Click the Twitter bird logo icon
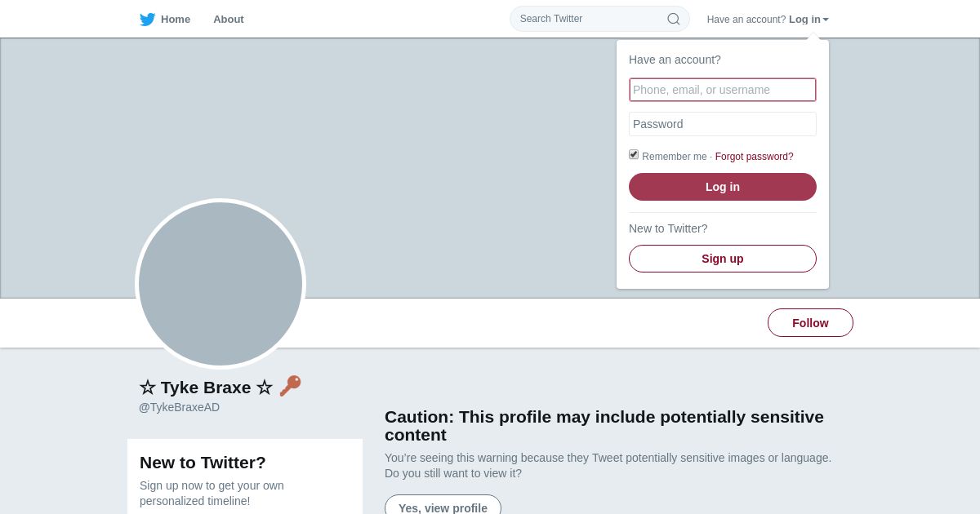This screenshot has height=514, width=980. pos(148,20)
